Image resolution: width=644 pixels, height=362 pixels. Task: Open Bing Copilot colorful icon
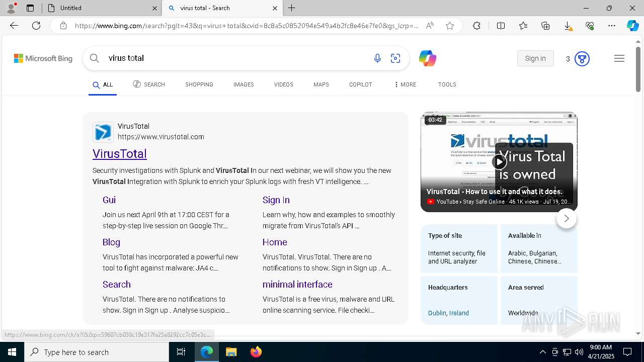pyautogui.click(x=427, y=58)
